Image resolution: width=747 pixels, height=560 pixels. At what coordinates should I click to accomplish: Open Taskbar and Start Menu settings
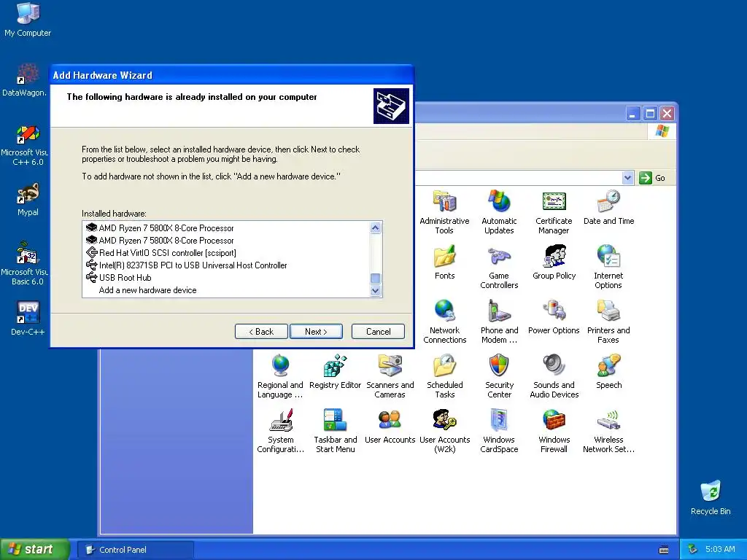click(x=335, y=431)
